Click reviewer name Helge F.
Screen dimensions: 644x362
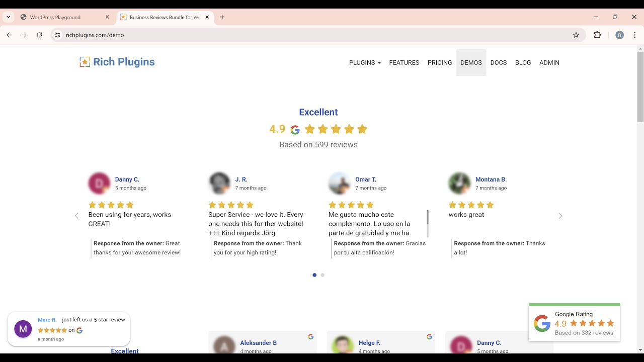pyautogui.click(x=369, y=343)
